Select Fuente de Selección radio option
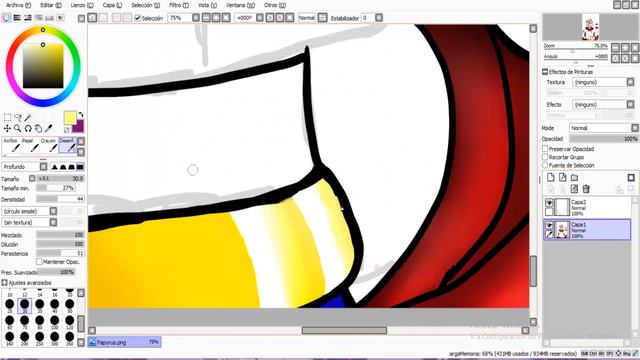640x360 pixels. [x=545, y=165]
